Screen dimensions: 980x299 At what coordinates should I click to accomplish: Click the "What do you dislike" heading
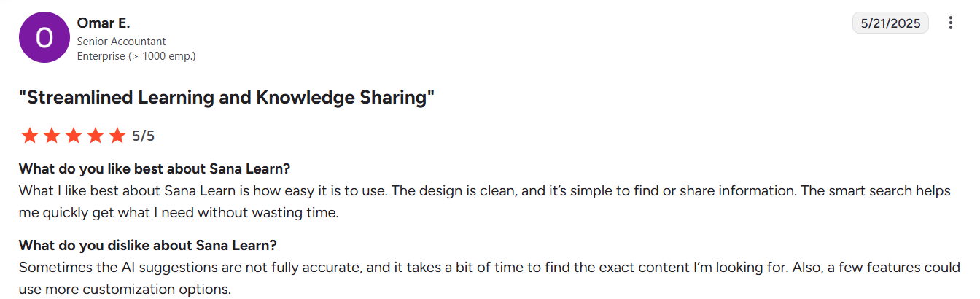tap(147, 245)
